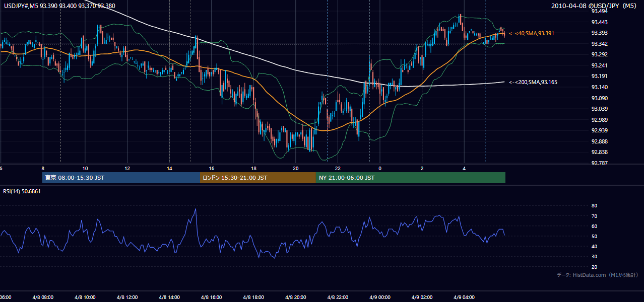
Task: Click the 4/9 00:00 date axis label
Action: (380, 297)
